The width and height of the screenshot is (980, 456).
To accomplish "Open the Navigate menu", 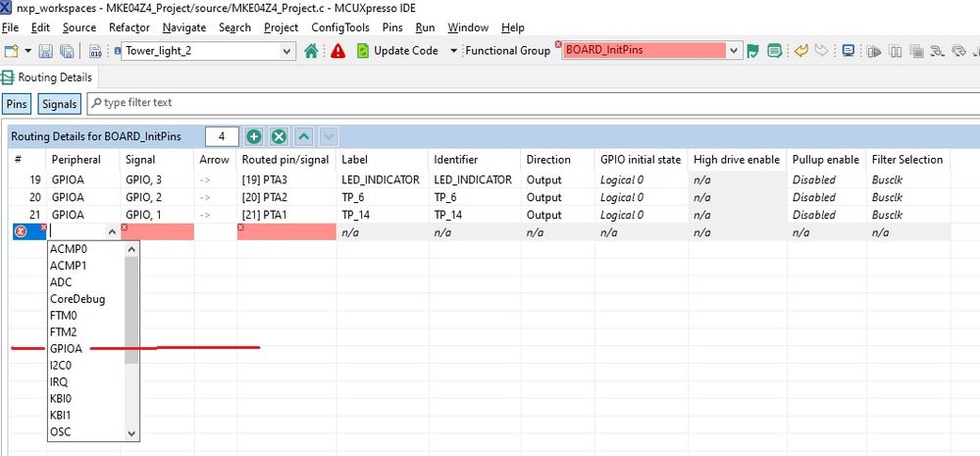I will (x=184, y=27).
